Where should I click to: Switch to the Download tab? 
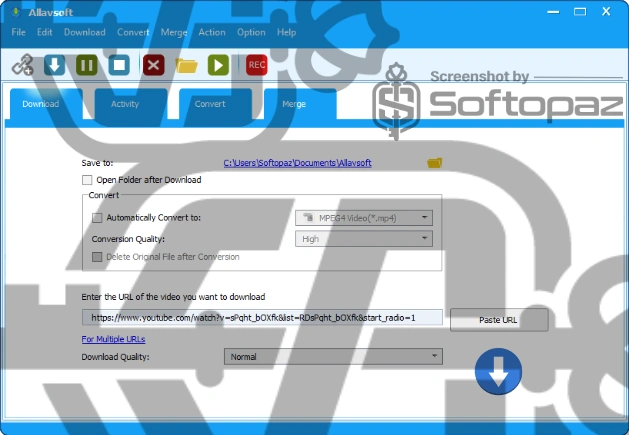pos(46,104)
